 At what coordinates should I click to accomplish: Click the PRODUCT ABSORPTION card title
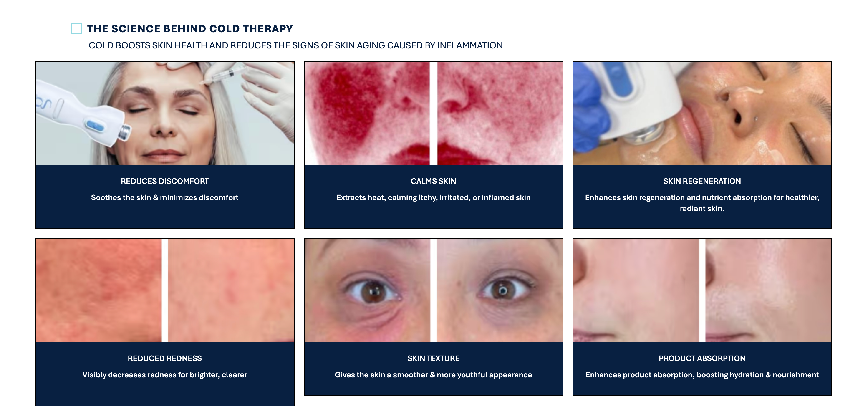click(702, 358)
